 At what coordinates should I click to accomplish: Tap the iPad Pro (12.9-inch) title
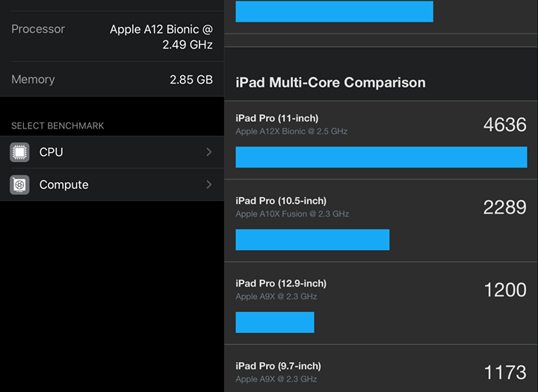tap(281, 284)
